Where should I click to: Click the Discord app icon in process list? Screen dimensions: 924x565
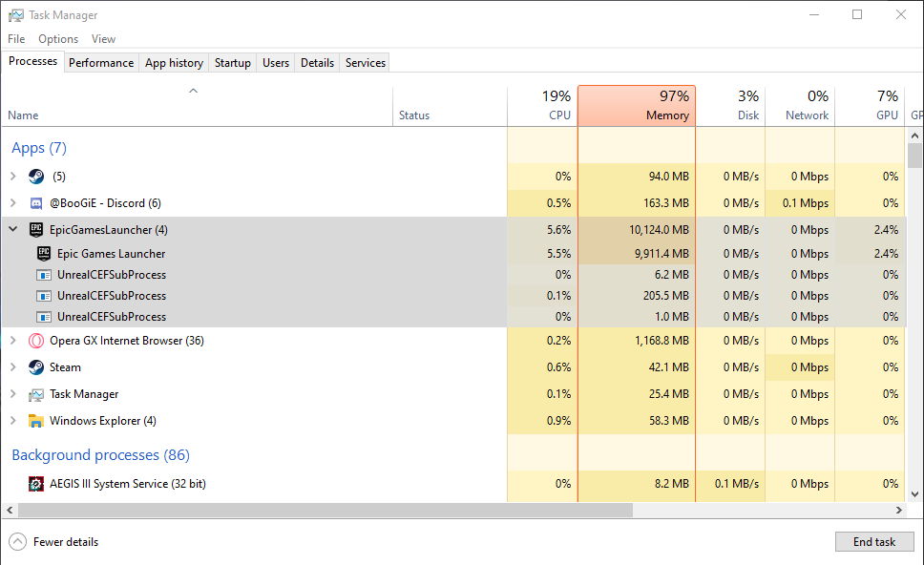click(x=36, y=203)
